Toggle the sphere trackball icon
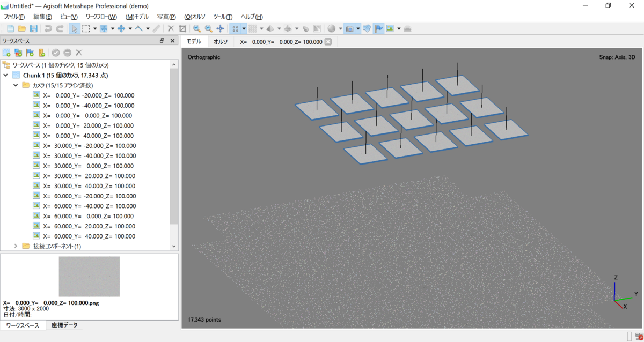This screenshot has width=644, height=342. (332, 28)
